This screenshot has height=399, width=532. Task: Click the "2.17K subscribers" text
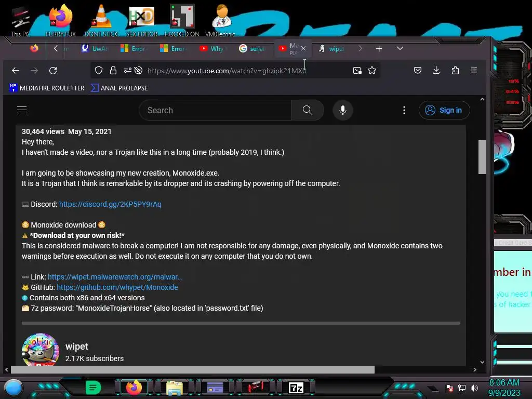pyautogui.click(x=95, y=358)
